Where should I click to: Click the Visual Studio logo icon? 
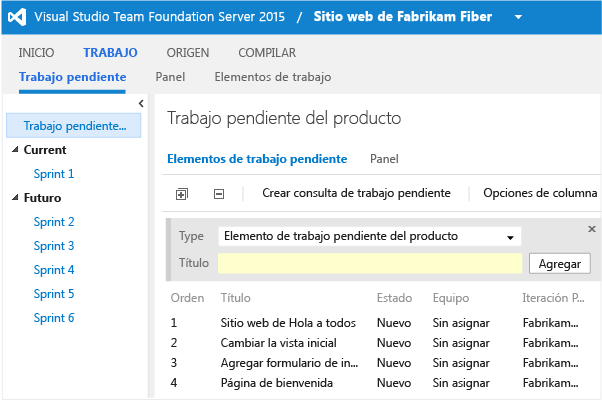(x=17, y=17)
